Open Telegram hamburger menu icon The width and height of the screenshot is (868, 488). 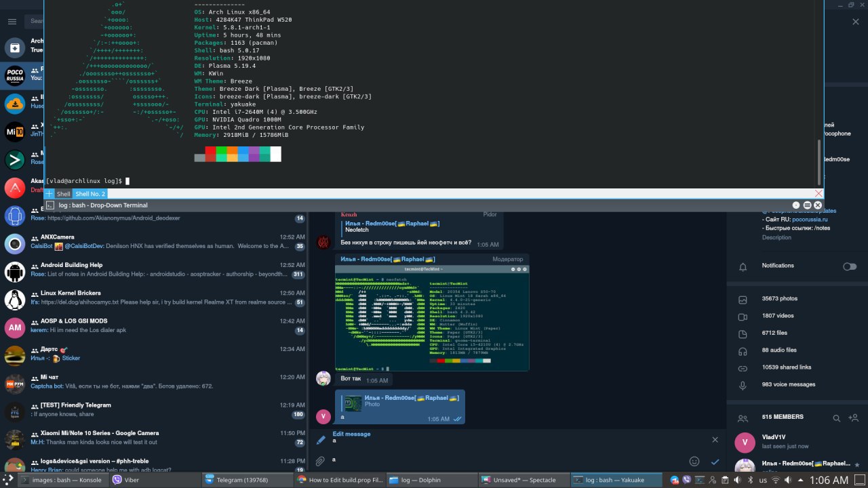pyautogui.click(x=12, y=22)
